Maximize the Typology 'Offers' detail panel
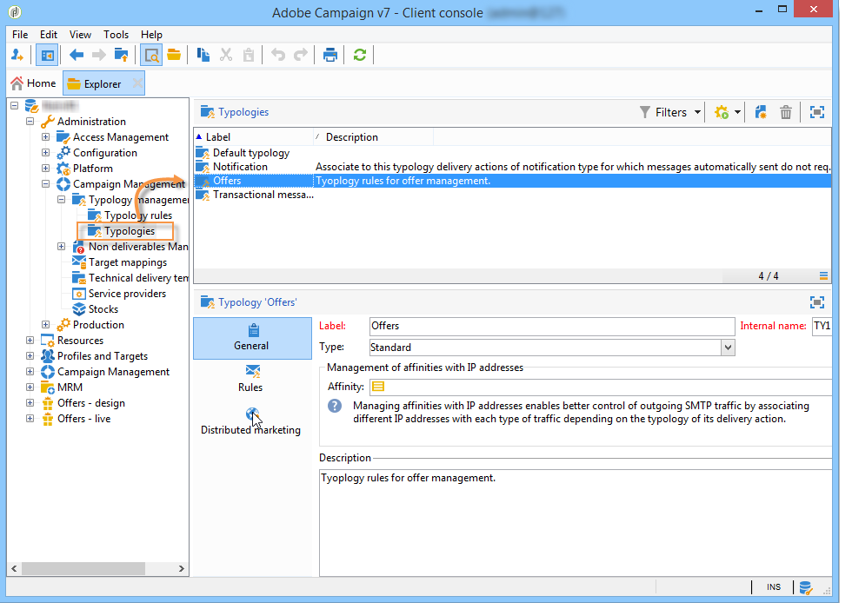The width and height of the screenshot is (852, 616). click(x=817, y=302)
